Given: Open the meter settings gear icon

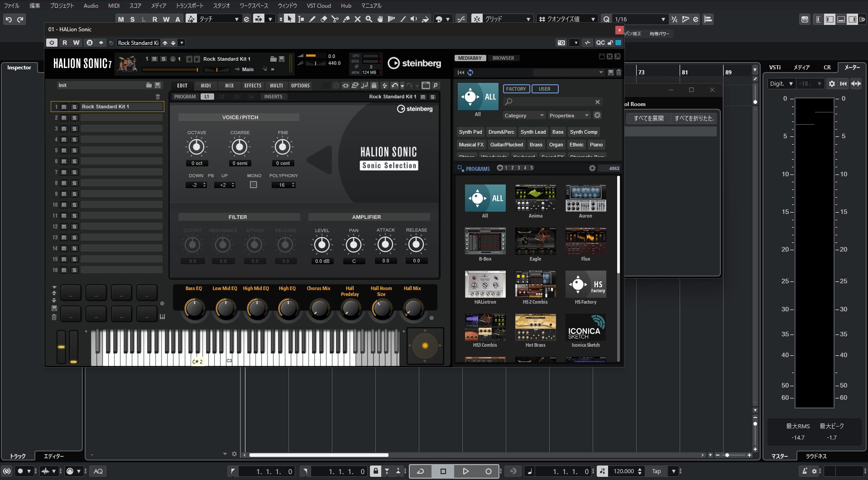Looking at the screenshot, I should (832, 84).
